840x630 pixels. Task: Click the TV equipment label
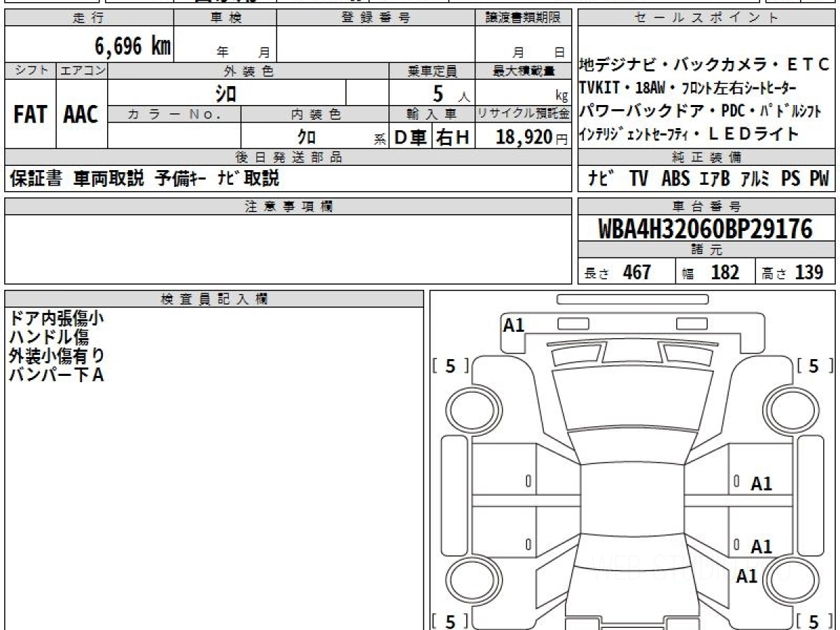tap(638, 178)
